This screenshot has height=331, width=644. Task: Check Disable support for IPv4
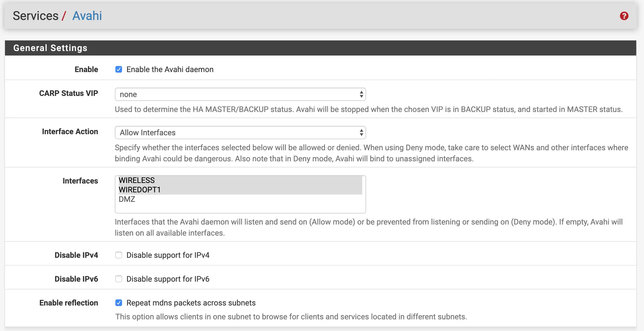click(x=119, y=255)
